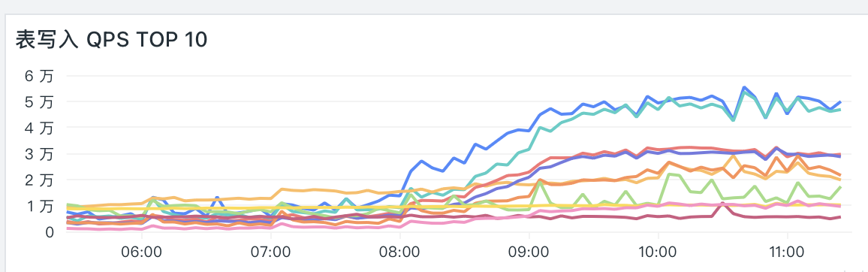
Task: Click the chart title 表写入 QPS TOP 10
Action: pos(111,40)
